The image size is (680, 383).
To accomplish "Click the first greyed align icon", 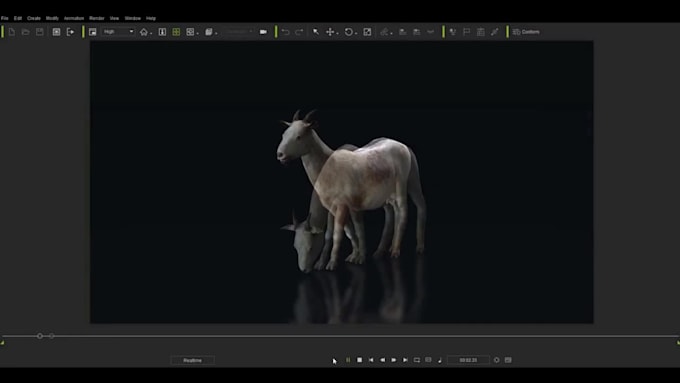I will [x=402, y=32].
